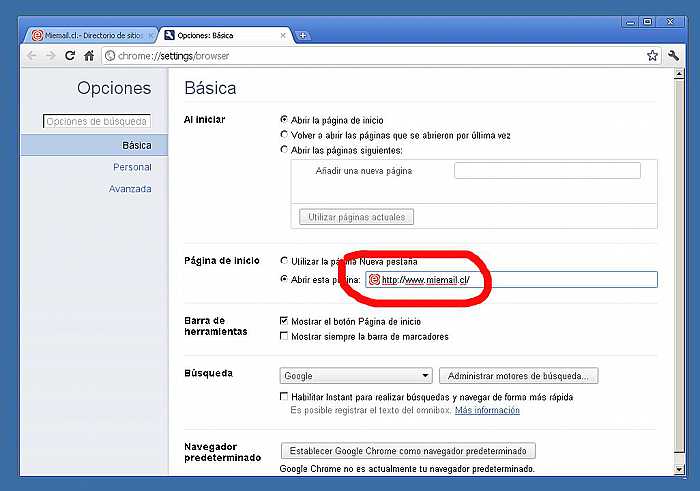Bookmark this page with the star

tap(652, 56)
